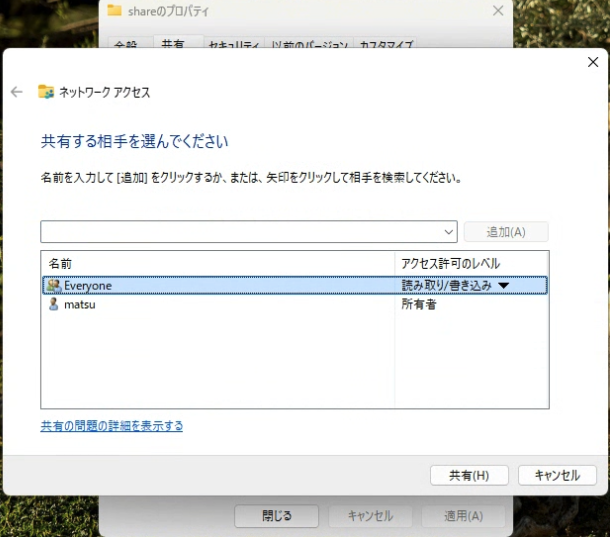Click the Everyone group user icon
The height and width of the screenshot is (537, 610).
[54, 286]
